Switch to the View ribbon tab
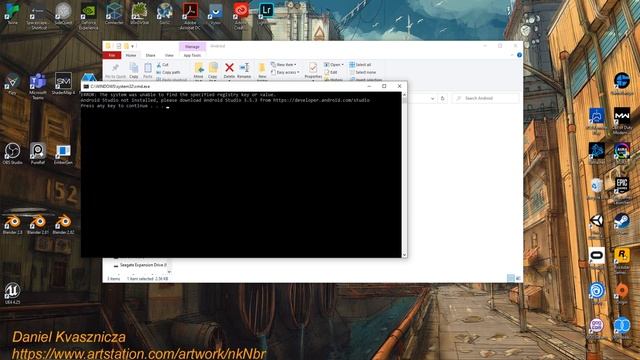Screen dimensions: 640x360 pos(169,55)
